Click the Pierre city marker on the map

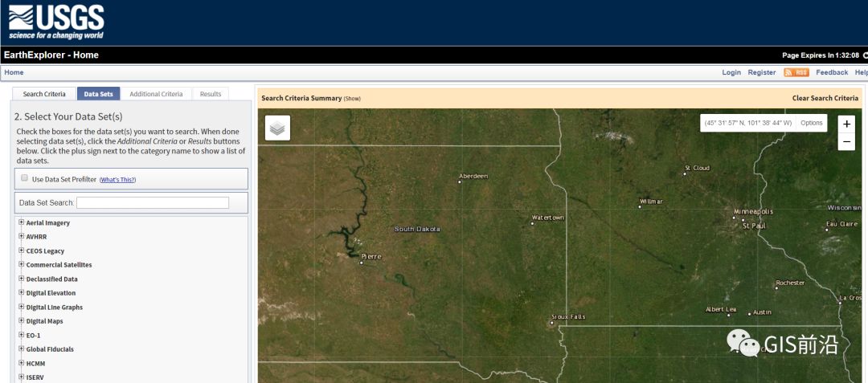pyautogui.click(x=361, y=263)
